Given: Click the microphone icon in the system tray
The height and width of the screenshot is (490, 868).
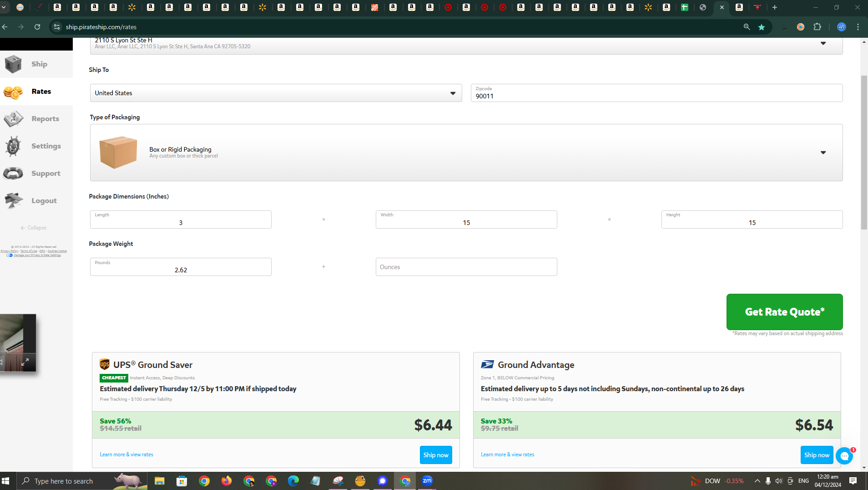Looking at the screenshot, I should tap(768, 481).
